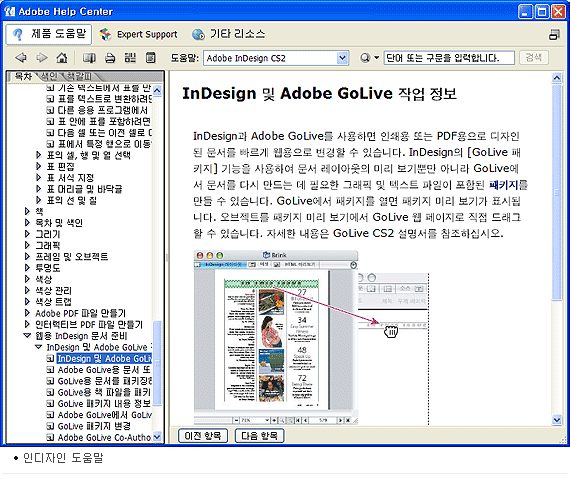The height and width of the screenshot is (479, 570).
Task: Expand the 표 머리글 및 바닥글 topic
Action: point(38,189)
